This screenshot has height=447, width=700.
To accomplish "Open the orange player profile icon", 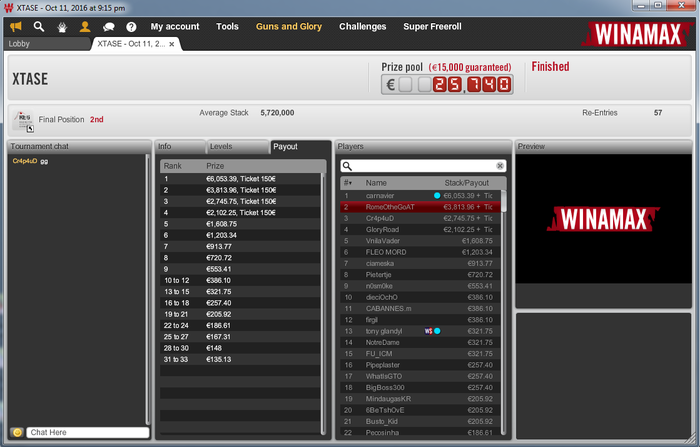I will click(85, 27).
